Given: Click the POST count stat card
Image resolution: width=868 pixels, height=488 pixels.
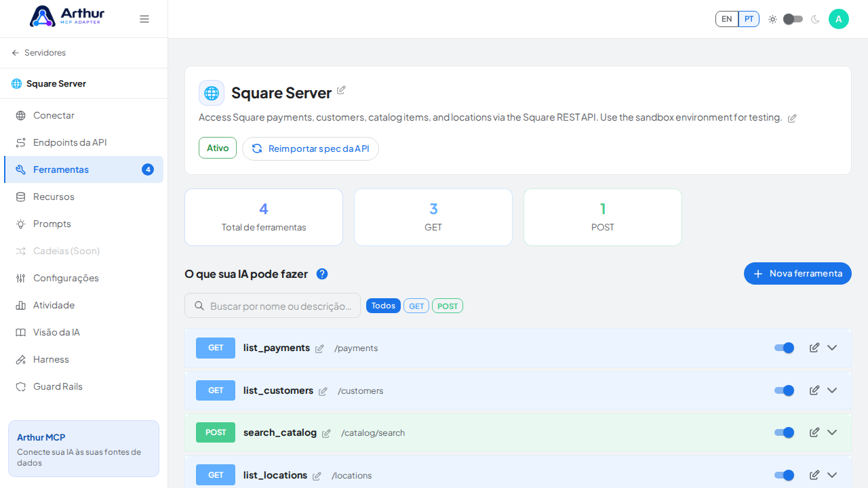Looking at the screenshot, I should pyautogui.click(x=603, y=217).
